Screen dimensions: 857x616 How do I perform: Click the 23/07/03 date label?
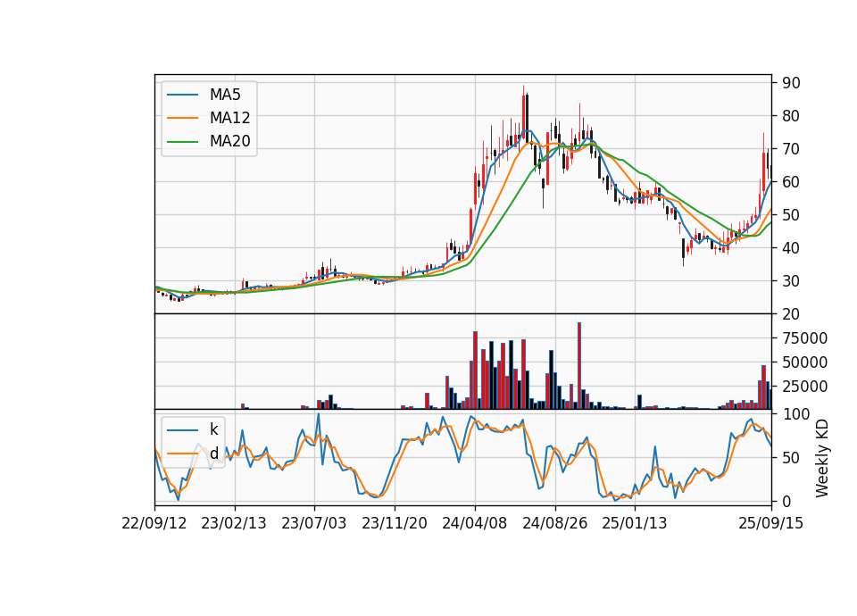313,523
